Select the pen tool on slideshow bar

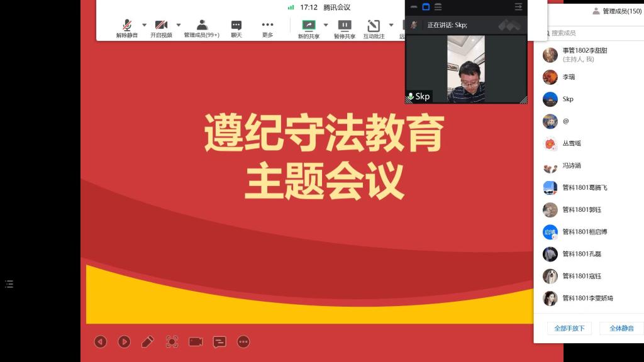[148, 341]
